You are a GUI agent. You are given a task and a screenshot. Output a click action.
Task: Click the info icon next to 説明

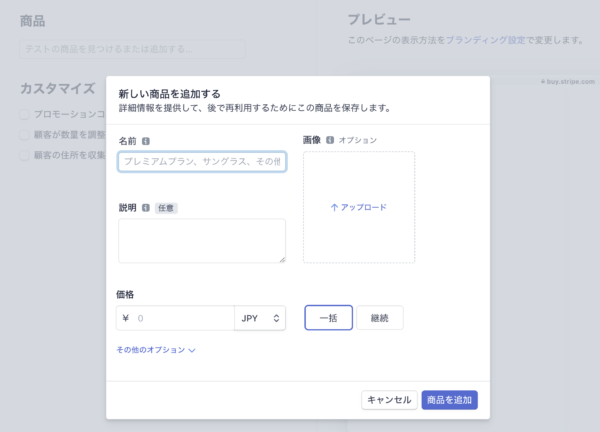[146, 208]
